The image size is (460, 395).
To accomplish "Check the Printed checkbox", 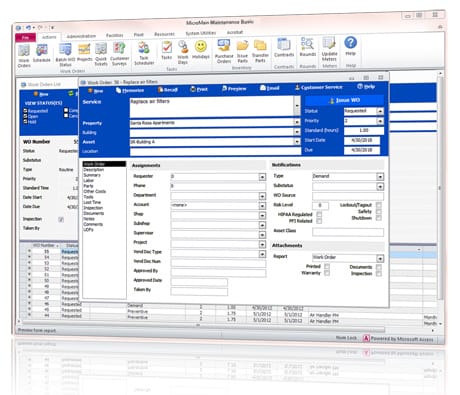I will pyautogui.click(x=327, y=266).
